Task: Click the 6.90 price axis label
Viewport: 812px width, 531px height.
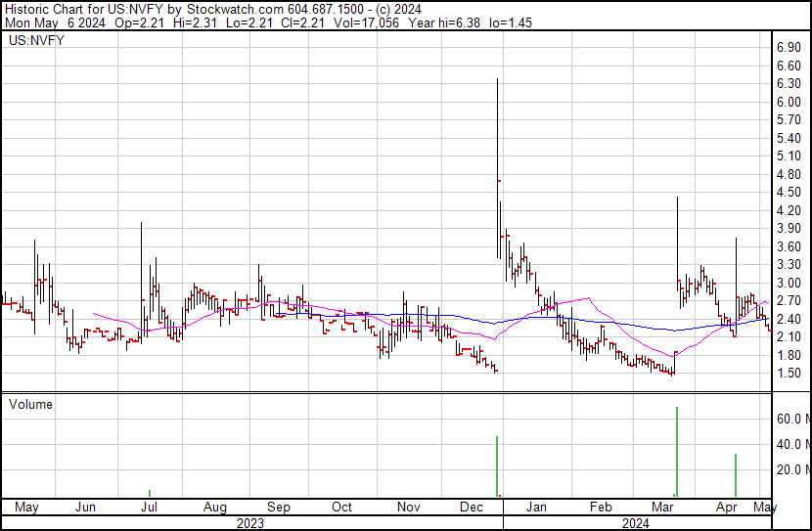Action: pos(789,47)
